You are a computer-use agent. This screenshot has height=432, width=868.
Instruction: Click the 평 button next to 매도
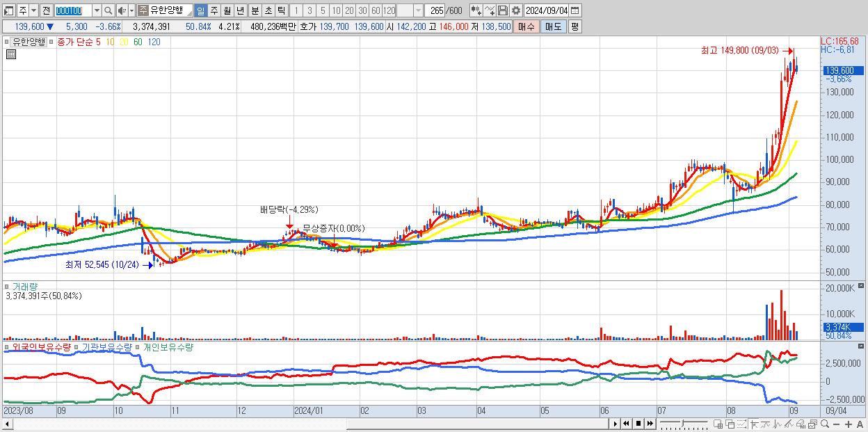(574, 26)
